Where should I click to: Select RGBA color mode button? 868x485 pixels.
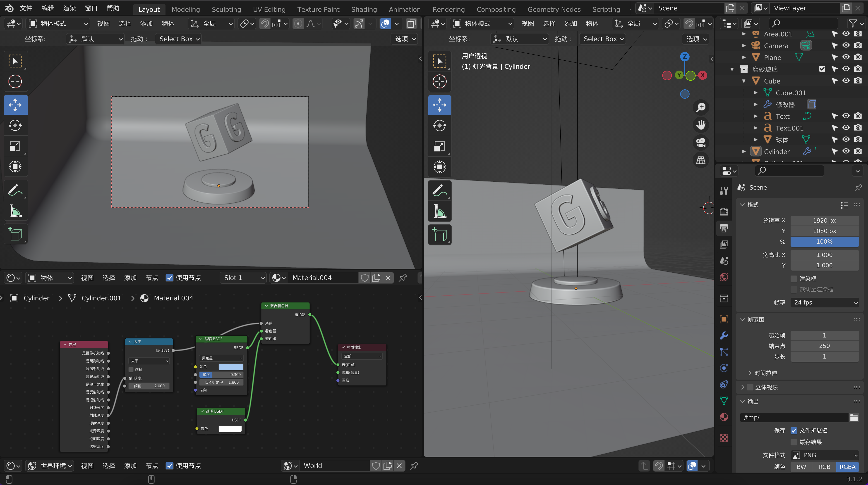847,467
